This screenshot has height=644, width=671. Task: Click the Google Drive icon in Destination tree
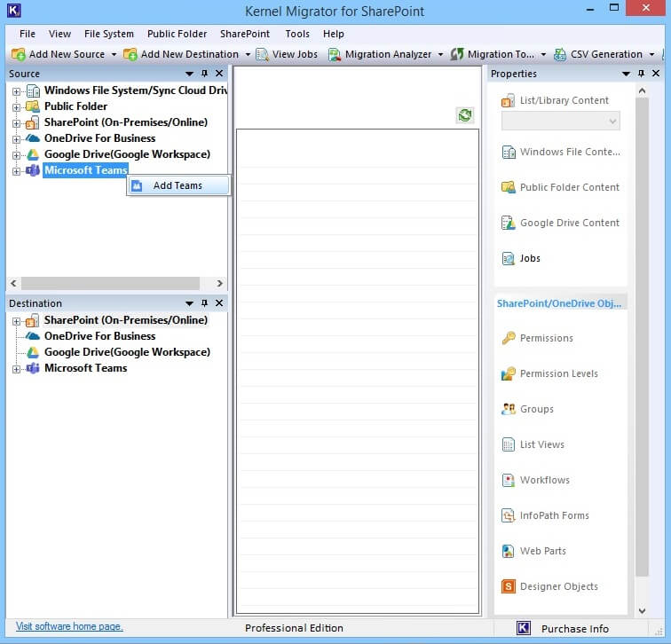pos(33,352)
